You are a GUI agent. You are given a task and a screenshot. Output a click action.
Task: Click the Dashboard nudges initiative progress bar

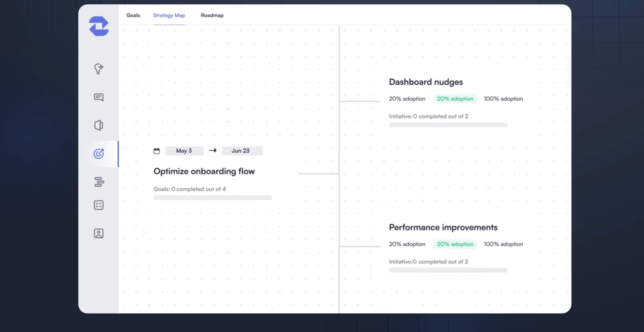[x=448, y=125]
